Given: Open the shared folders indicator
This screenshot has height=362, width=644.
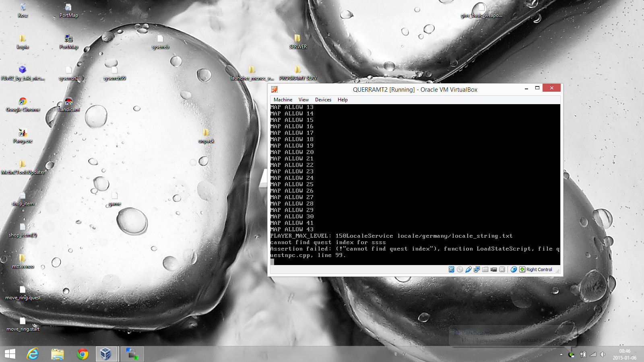Looking at the screenshot, I should [x=485, y=269].
